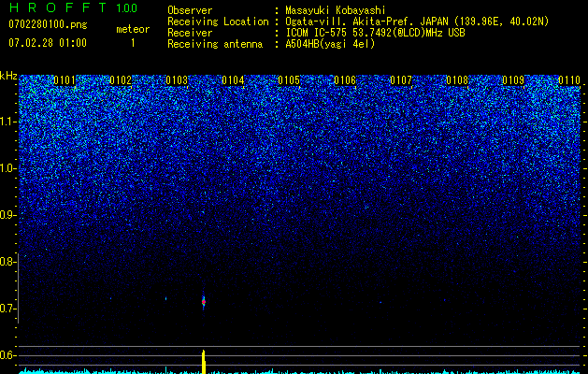Image resolution: width=588 pixels, height=374 pixels.
Task: Click the ICOM IC-575 receiver value
Action: [375, 33]
